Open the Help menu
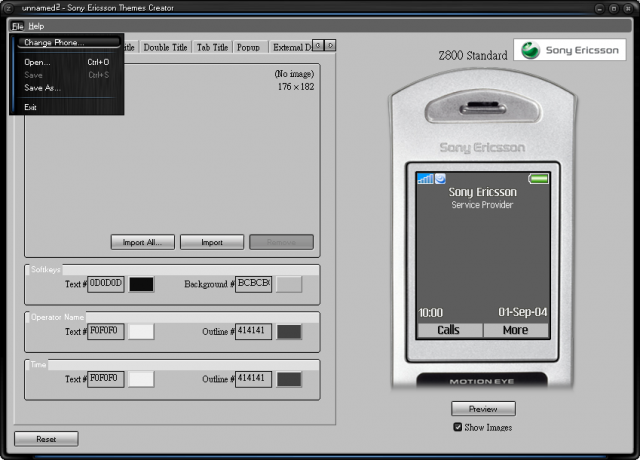Image resolution: width=640 pixels, height=460 pixels. click(x=36, y=26)
